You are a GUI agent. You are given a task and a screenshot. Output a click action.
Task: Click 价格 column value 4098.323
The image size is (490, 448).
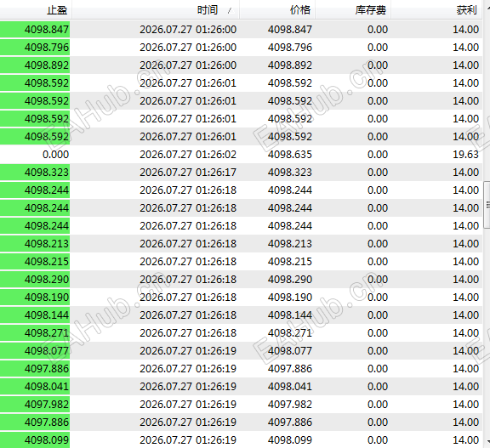click(290, 172)
